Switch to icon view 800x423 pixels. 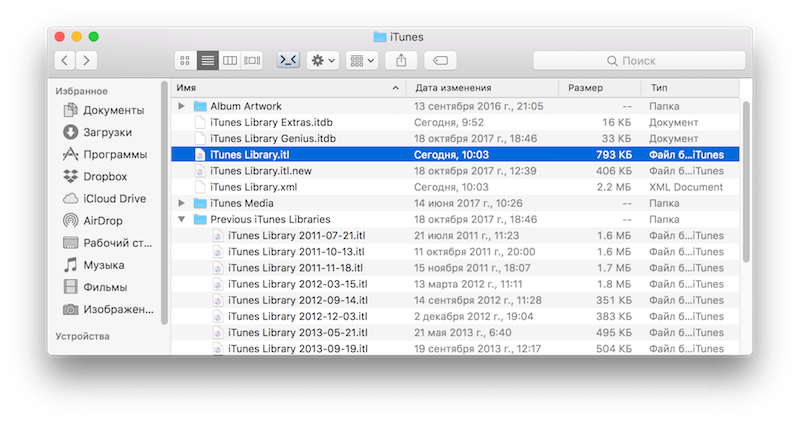(185, 61)
